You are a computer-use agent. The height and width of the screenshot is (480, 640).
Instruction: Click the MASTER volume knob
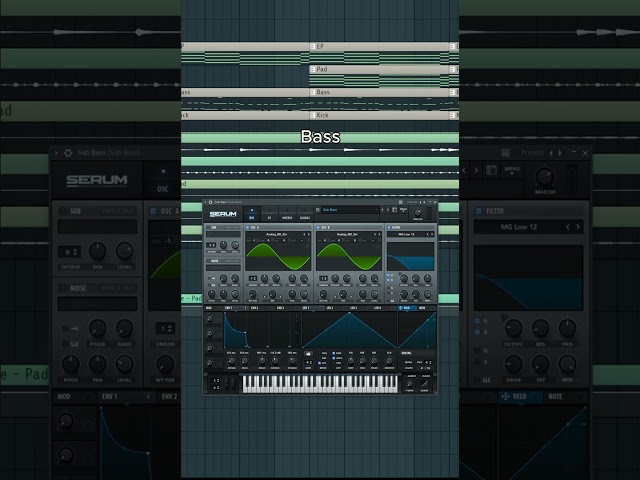[418, 213]
